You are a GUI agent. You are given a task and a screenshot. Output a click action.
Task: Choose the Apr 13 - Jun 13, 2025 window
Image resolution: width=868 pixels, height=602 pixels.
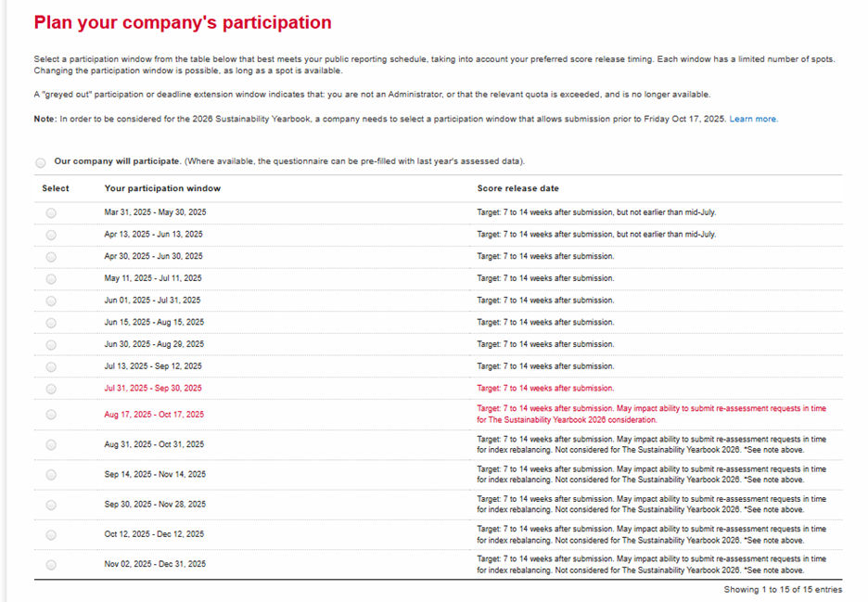coord(51,235)
